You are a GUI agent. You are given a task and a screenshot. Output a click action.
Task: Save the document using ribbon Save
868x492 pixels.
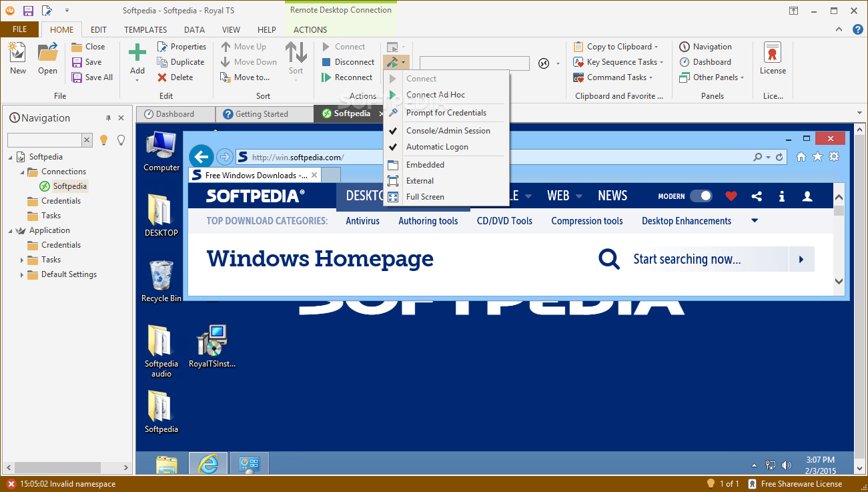pyautogui.click(x=87, y=62)
